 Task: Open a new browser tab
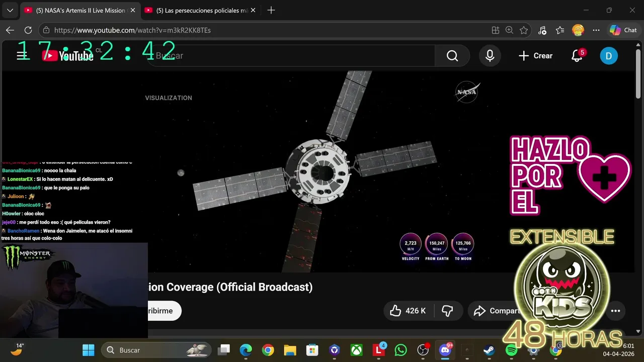[271, 10]
